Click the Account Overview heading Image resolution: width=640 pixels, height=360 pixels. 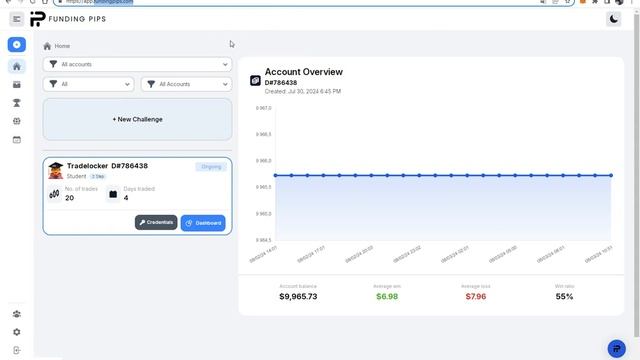coord(304,72)
